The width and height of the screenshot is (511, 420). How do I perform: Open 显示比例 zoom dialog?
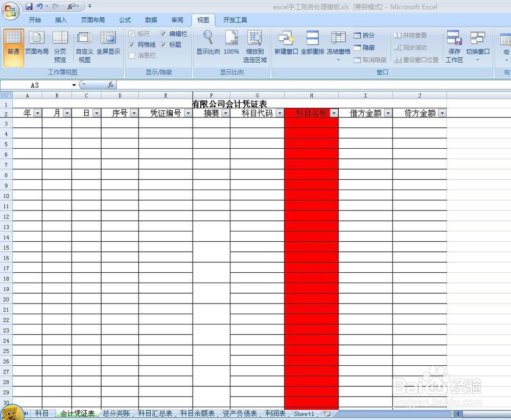(x=208, y=43)
